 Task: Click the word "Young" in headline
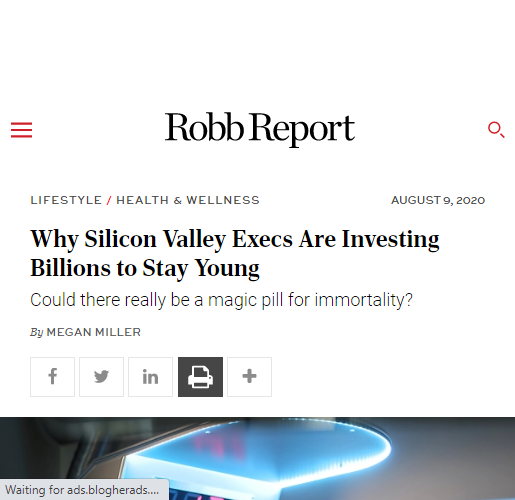click(x=227, y=269)
